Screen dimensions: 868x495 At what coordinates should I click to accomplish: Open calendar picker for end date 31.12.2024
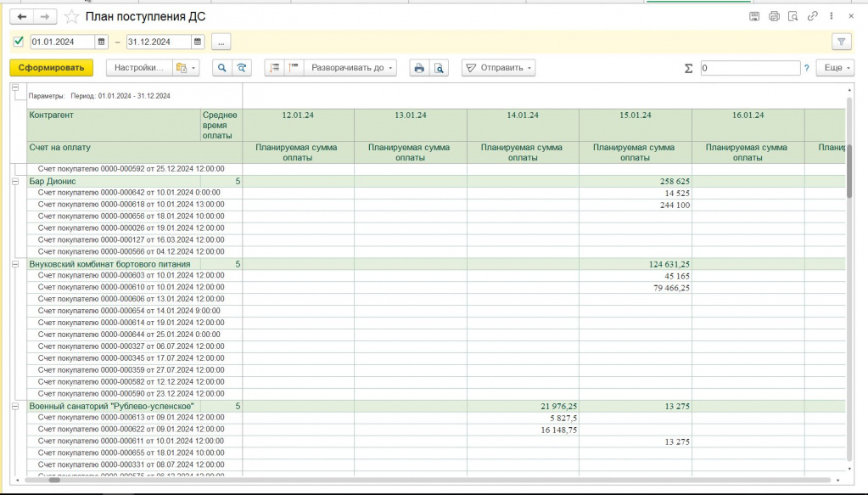click(x=198, y=42)
